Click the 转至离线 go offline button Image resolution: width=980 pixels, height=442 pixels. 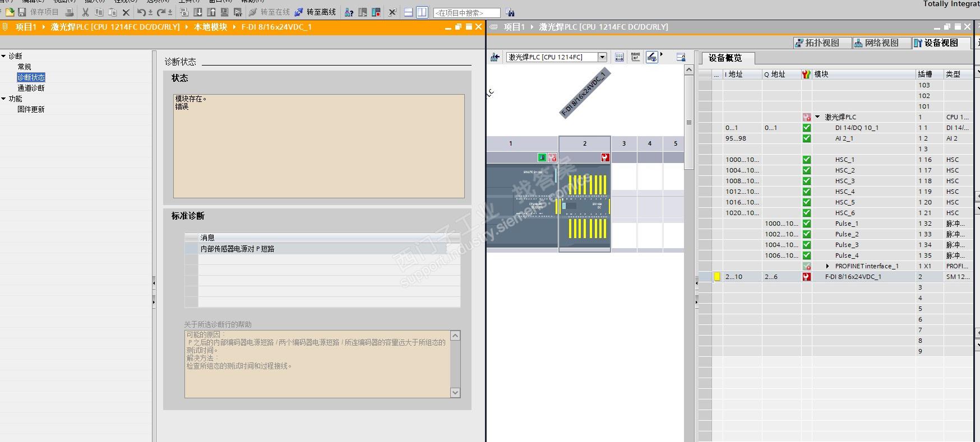point(316,12)
